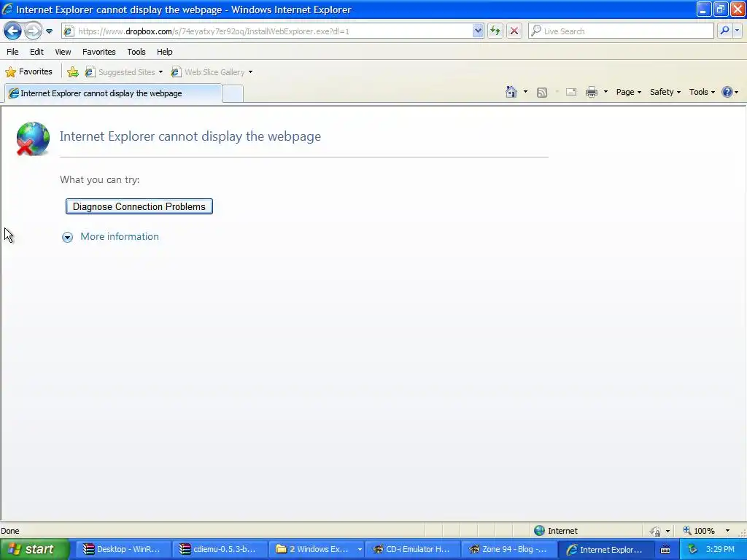This screenshot has height=560, width=747.
Task: Open the Favorites menu
Action: coord(99,52)
